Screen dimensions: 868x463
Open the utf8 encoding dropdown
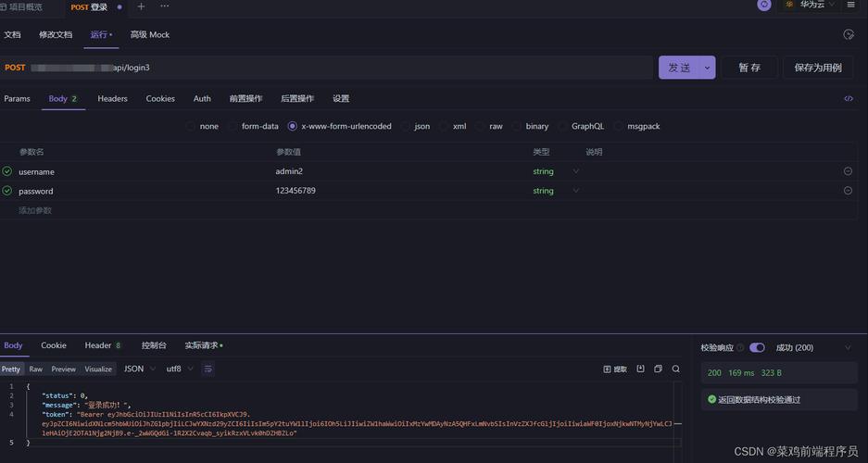[180, 369]
